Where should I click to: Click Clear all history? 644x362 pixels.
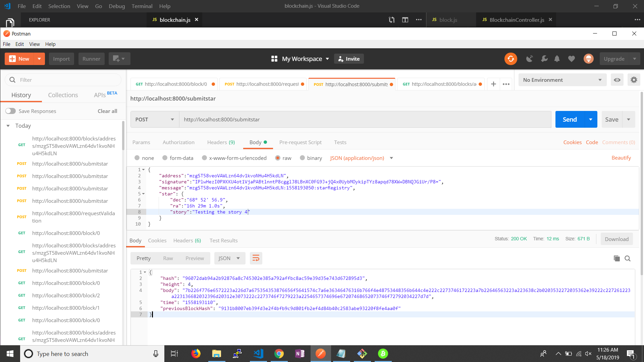point(107,111)
